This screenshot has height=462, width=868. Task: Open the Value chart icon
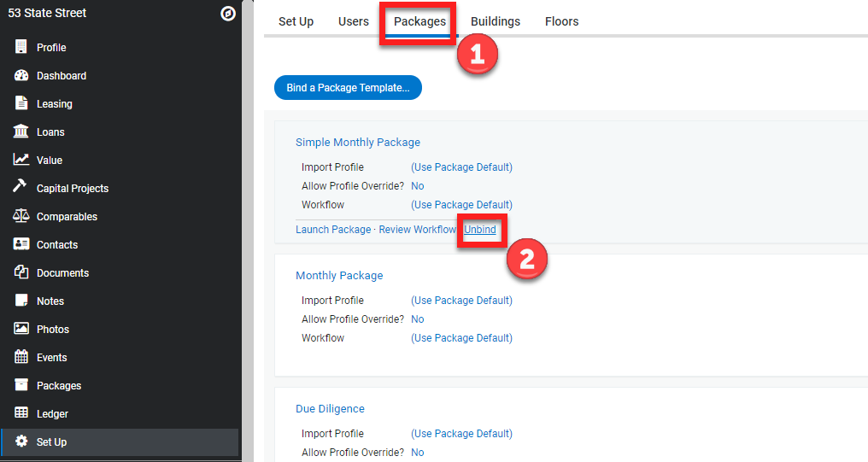pos(21,160)
